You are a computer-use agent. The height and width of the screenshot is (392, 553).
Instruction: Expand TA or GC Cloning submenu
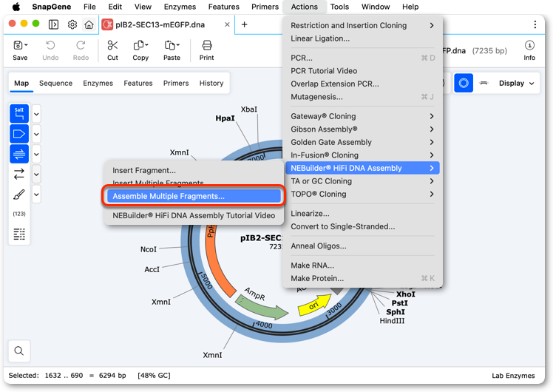pos(362,181)
